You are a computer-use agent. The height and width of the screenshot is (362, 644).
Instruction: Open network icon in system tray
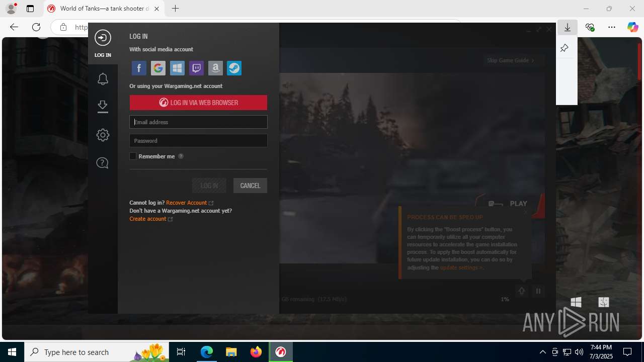pos(567,352)
